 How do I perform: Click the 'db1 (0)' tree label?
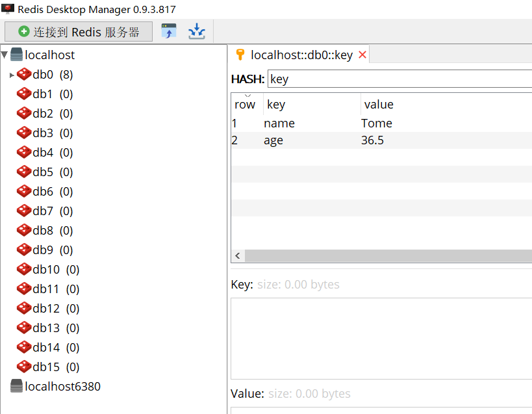tap(53, 94)
